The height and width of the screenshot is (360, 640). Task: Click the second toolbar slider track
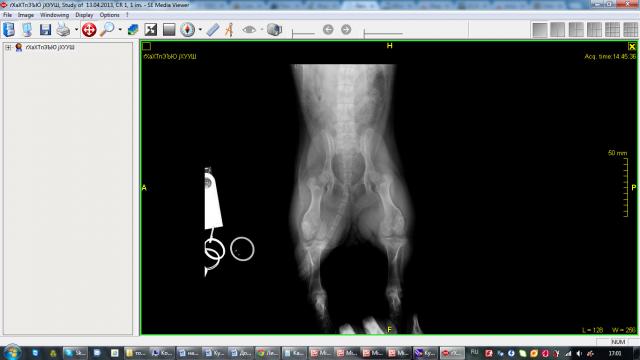pyautogui.click(x=383, y=33)
